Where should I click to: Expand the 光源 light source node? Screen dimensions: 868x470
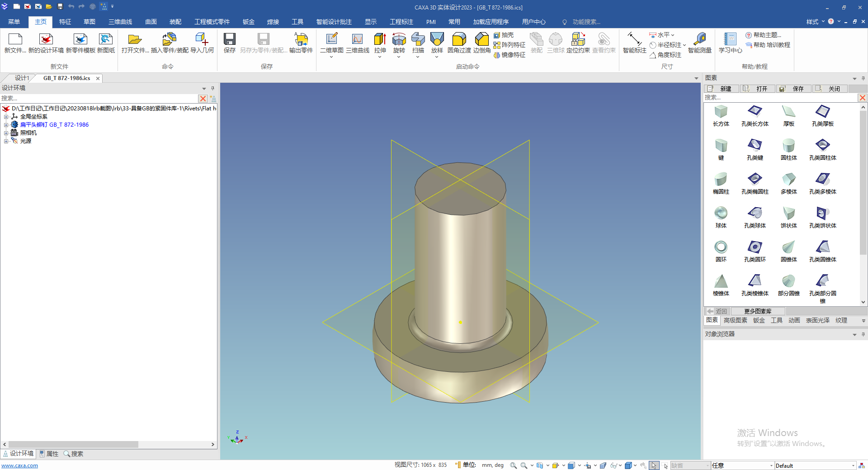(x=6, y=141)
